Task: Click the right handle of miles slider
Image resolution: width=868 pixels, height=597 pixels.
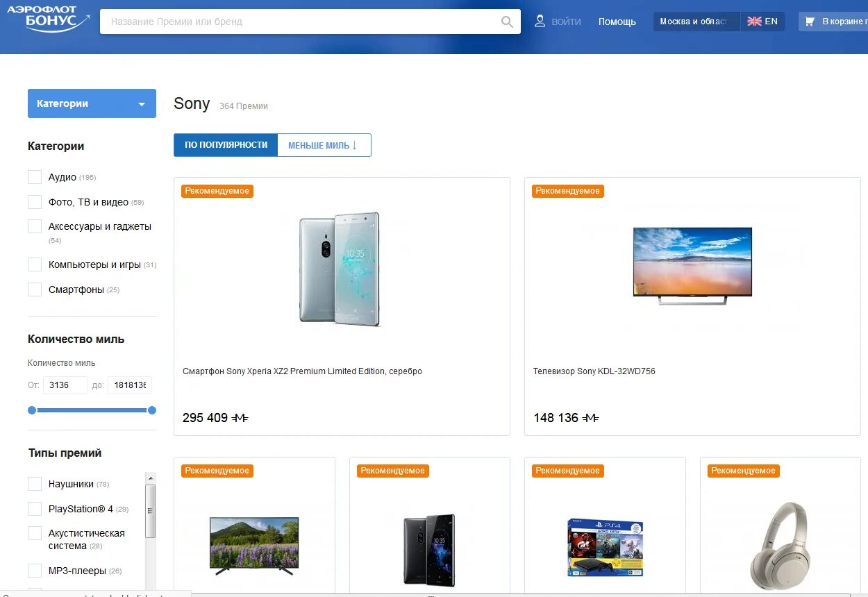Action: point(152,410)
